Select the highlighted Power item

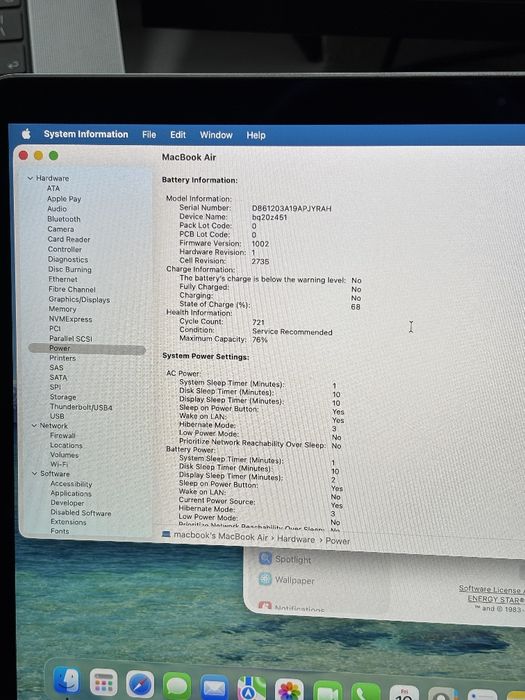pos(87,348)
